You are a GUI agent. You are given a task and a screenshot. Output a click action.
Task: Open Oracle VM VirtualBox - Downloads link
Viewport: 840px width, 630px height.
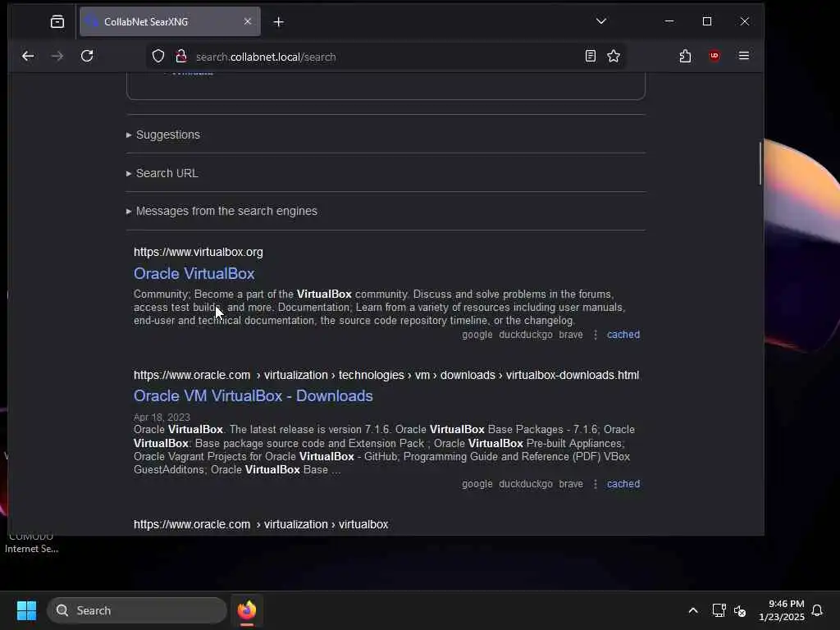pos(253,396)
